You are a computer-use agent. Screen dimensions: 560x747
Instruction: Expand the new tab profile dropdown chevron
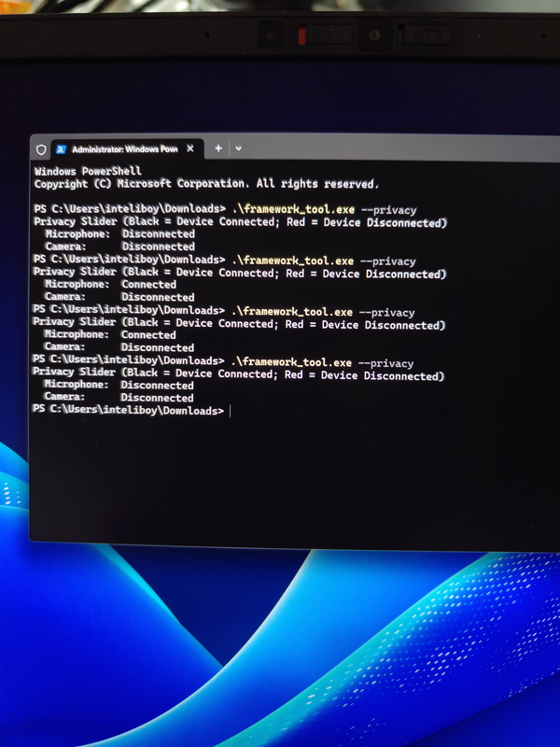(x=239, y=148)
